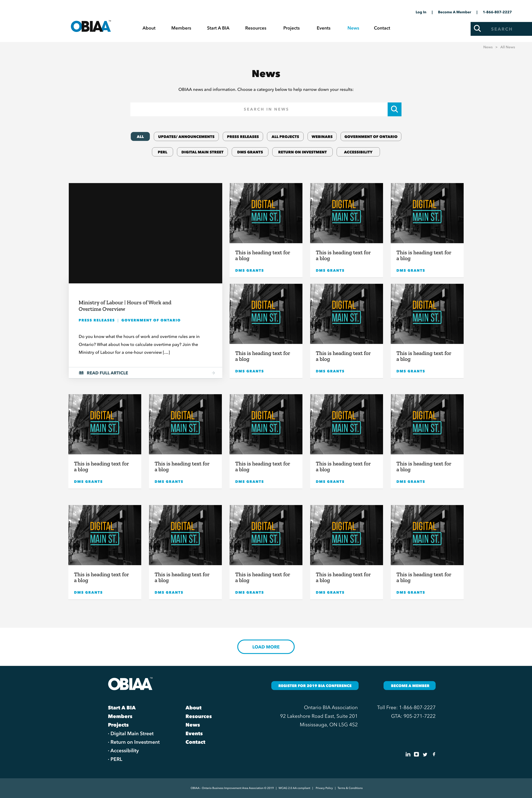This screenshot has height=798, width=532.
Task: Open footer Start A BIA link
Action: 122,708
